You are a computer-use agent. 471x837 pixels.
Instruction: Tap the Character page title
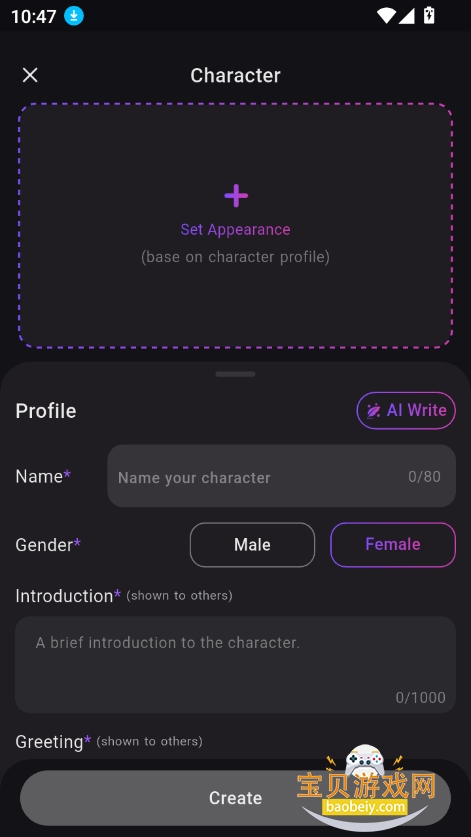[x=236, y=75]
